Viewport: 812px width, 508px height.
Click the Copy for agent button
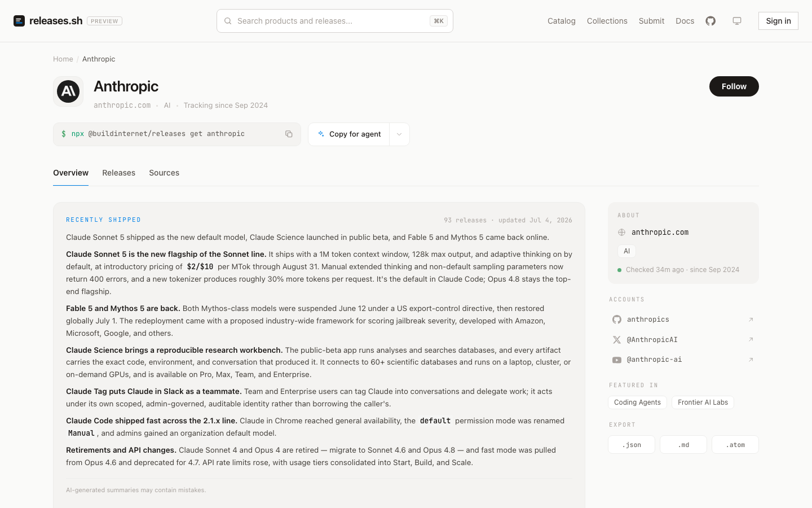(349, 134)
